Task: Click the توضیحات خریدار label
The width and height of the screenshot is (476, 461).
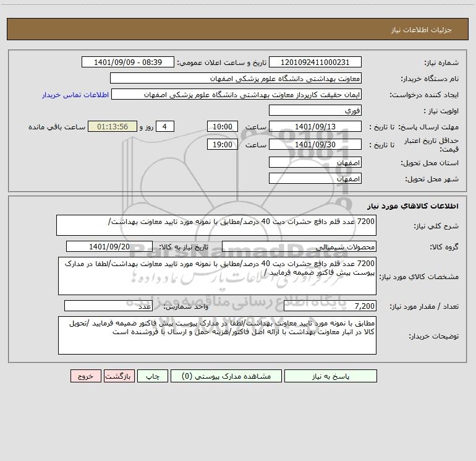Action: click(434, 337)
